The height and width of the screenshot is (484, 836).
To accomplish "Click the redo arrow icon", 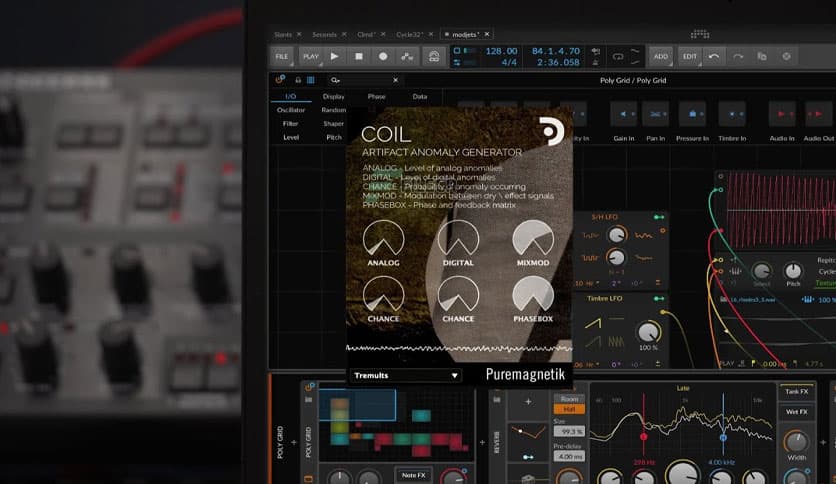I will click(x=738, y=57).
